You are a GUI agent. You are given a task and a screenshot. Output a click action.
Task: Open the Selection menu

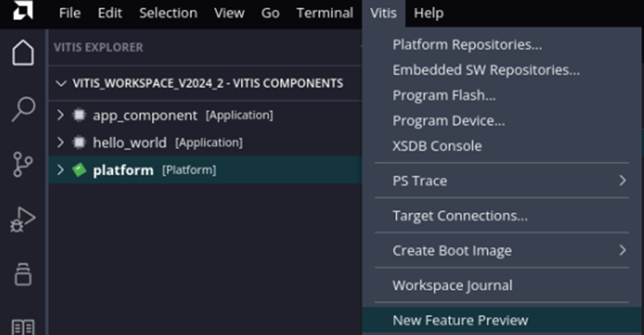click(168, 13)
